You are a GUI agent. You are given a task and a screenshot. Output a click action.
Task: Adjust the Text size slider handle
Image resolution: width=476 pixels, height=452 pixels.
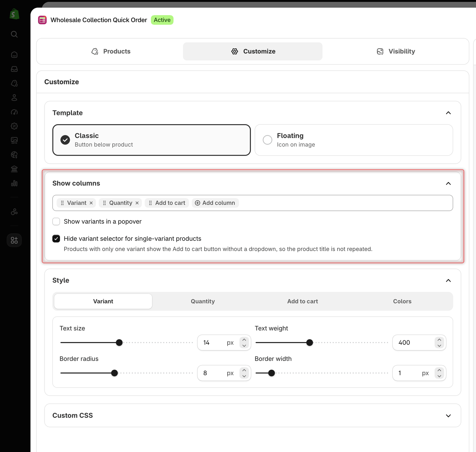click(119, 343)
